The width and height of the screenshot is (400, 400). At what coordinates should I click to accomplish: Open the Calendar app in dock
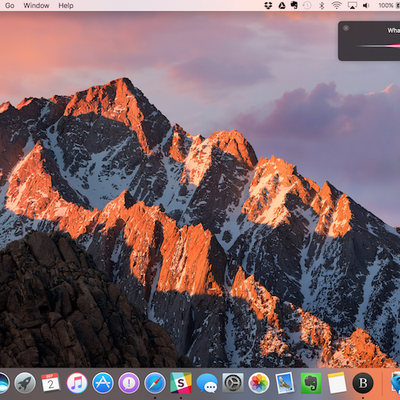(51, 383)
